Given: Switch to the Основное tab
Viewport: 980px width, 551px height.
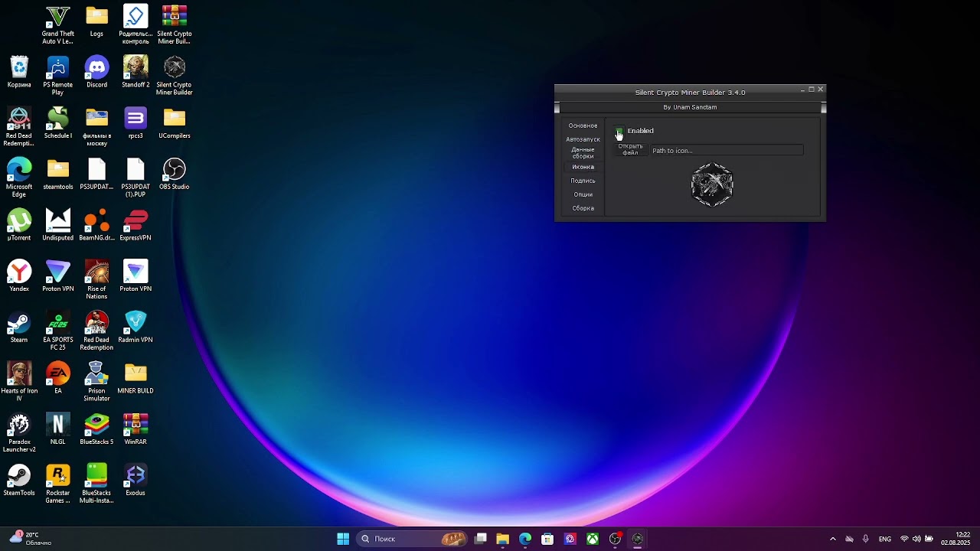Looking at the screenshot, I should tap(583, 126).
